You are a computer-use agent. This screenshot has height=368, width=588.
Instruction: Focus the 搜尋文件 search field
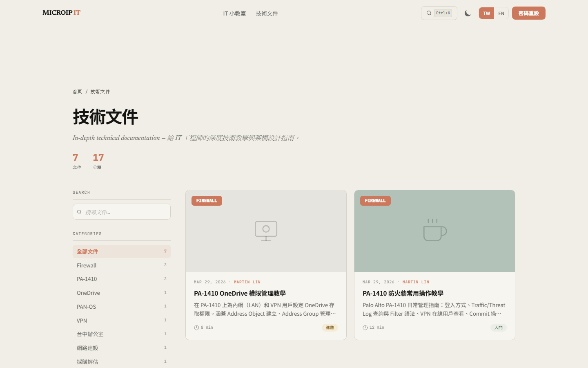click(x=122, y=212)
